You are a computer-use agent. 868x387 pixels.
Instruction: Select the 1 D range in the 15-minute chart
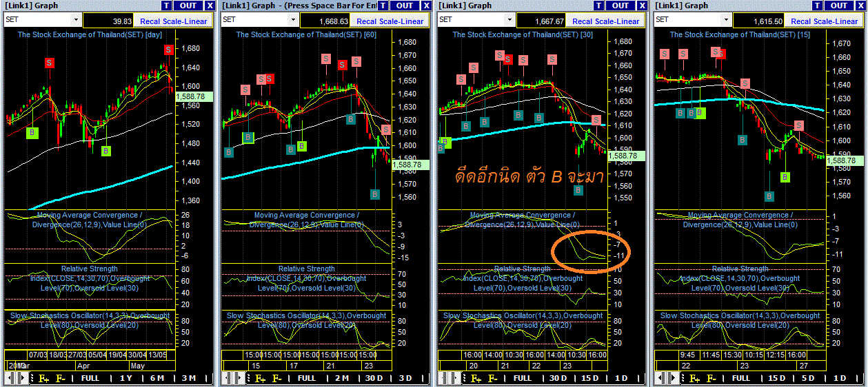tap(840, 378)
